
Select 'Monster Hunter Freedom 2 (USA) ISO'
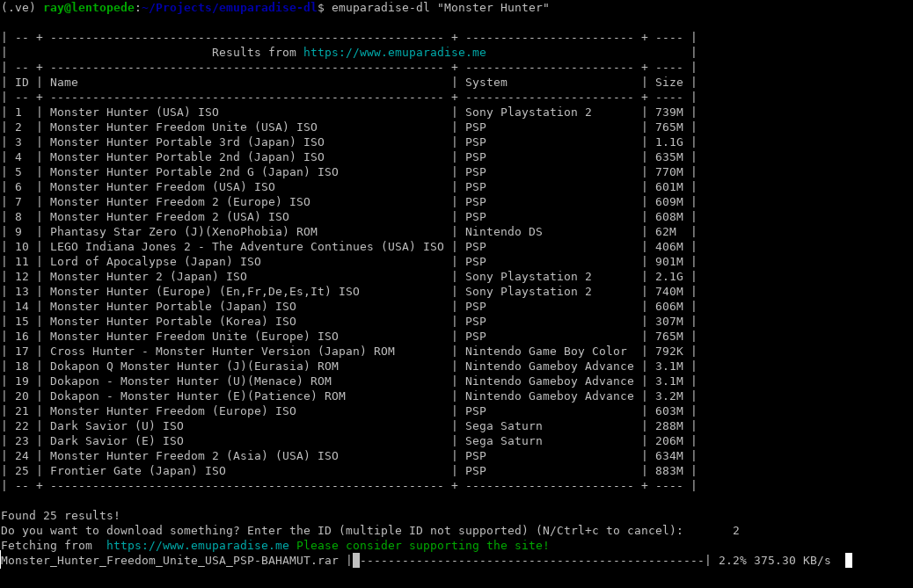pos(170,217)
